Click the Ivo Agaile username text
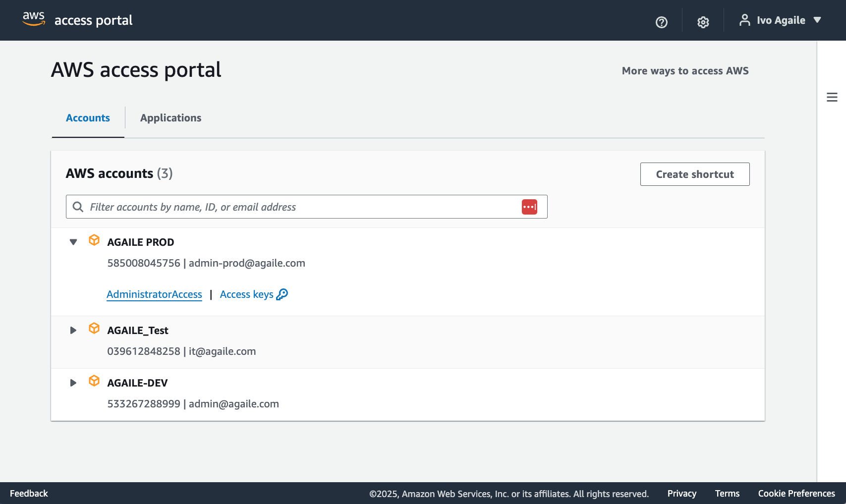This screenshot has height=504, width=846. [781, 20]
